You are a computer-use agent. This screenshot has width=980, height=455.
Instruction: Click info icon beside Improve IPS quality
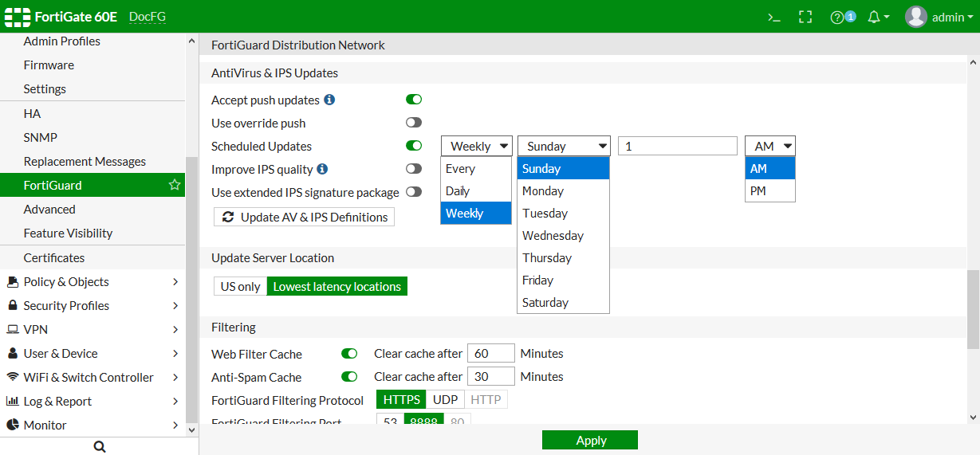322,169
